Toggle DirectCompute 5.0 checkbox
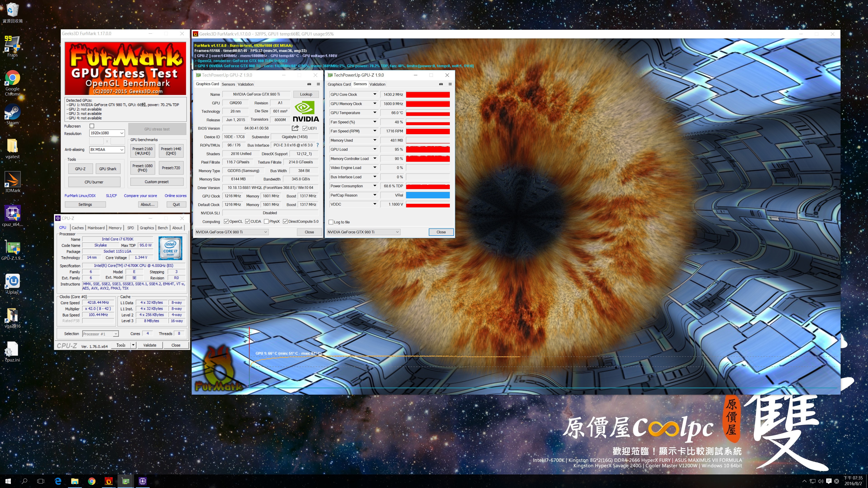 [x=285, y=221]
